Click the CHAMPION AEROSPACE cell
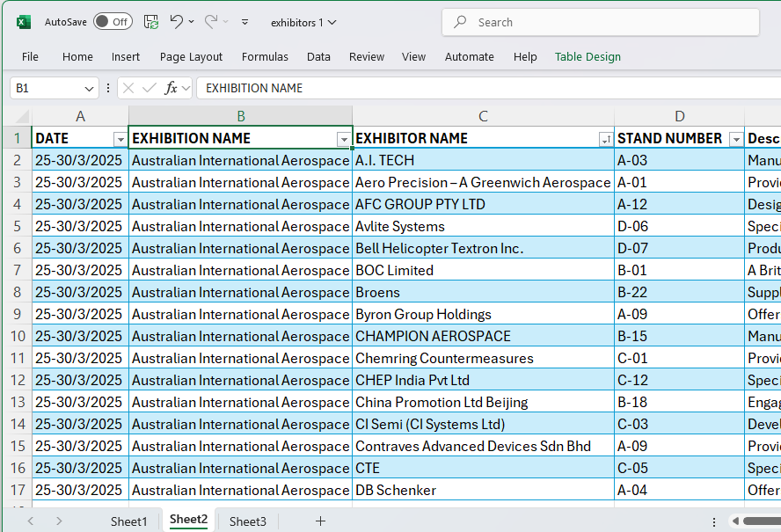 (483, 336)
